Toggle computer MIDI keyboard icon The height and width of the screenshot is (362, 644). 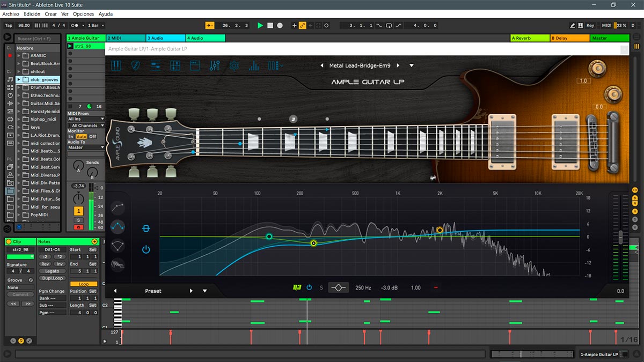580,25
